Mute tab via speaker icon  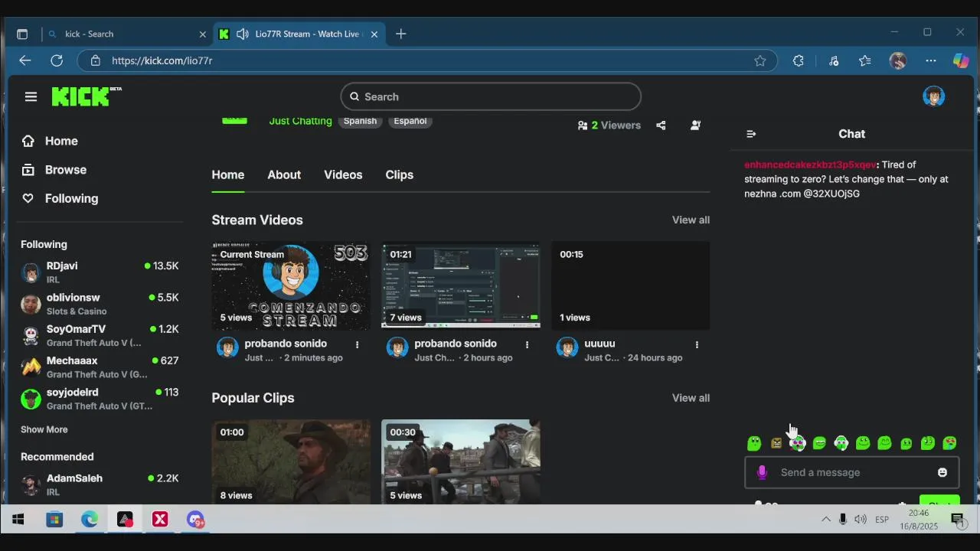click(243, 34)
